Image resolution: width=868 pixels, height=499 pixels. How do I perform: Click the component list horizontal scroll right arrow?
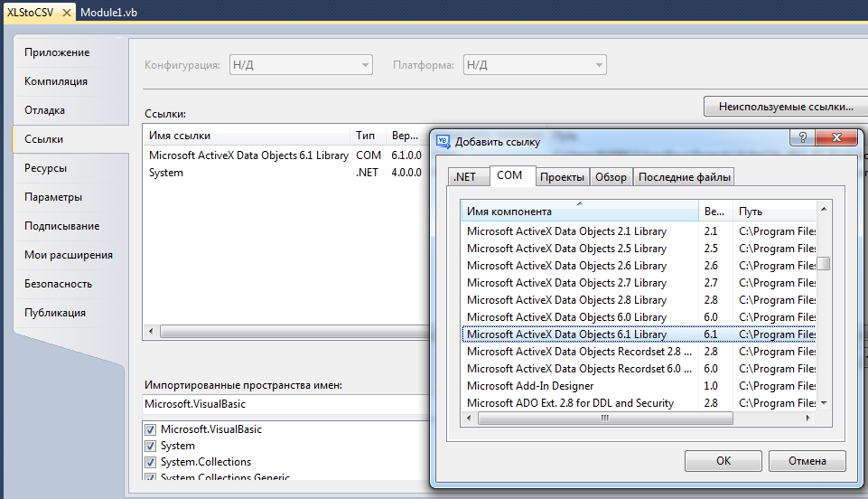[x=808, y=419]
